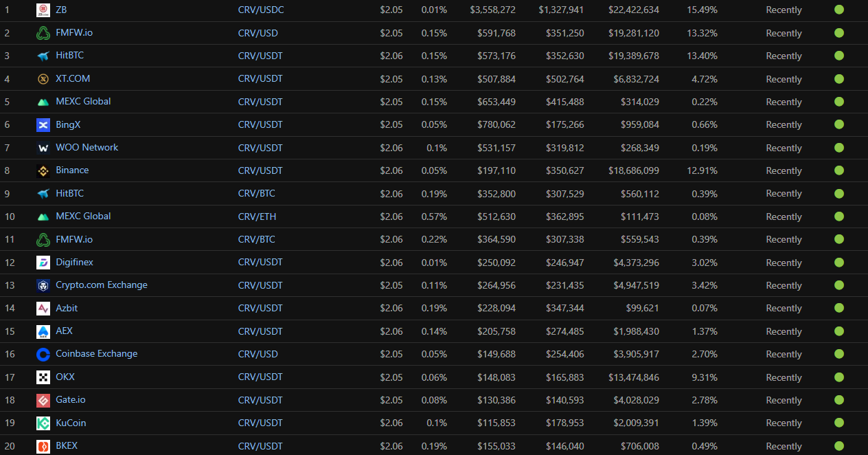Click the Binance logo icon
Image resolution: width=868 pixels, height=455 pixels.
[x=43, y=170]
